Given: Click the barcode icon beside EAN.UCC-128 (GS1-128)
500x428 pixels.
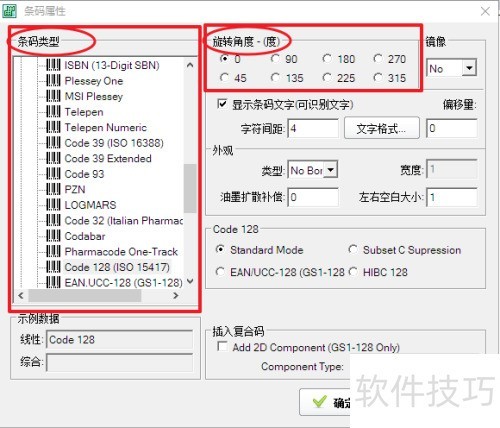Looking at the screenshot, I should pos(53,282).
